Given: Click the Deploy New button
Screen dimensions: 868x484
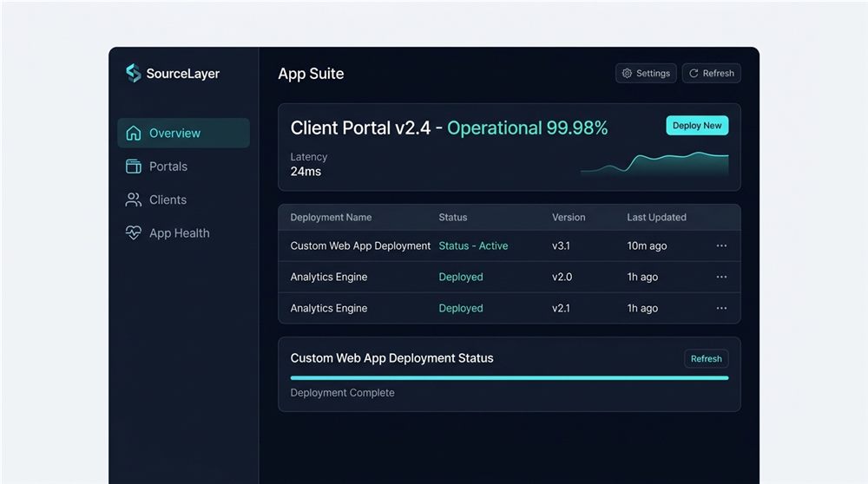Looking at the screenshot, I should click(x=697, y=126).
